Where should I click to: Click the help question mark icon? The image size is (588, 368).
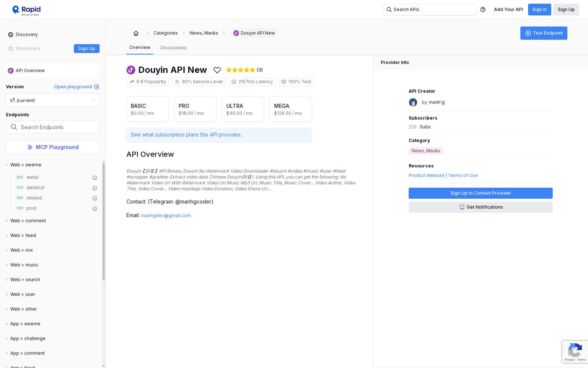[x=483, y=10]
